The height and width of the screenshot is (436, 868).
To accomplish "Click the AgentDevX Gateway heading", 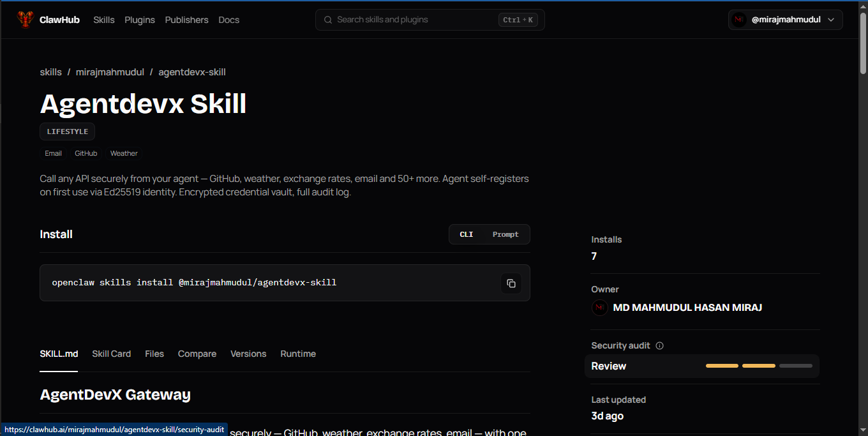I will (115, 395).
